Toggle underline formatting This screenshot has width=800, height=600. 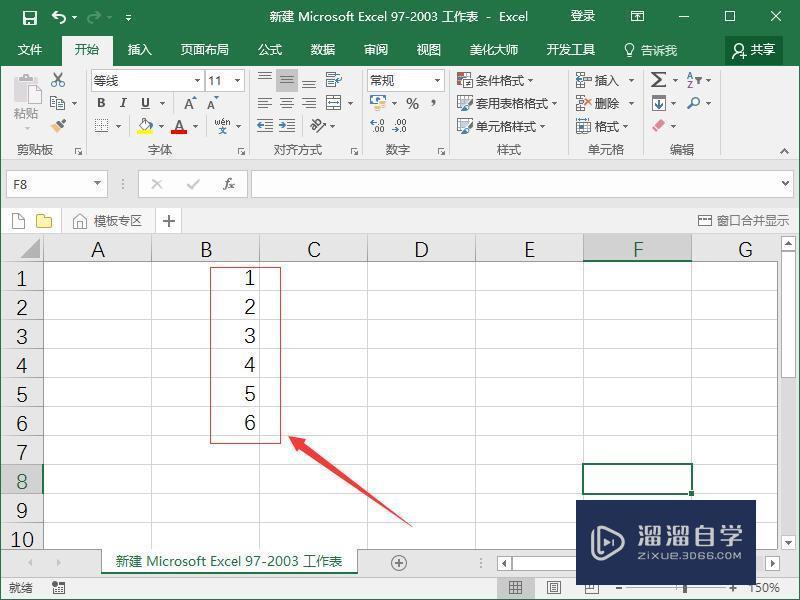tap(145, 102)
